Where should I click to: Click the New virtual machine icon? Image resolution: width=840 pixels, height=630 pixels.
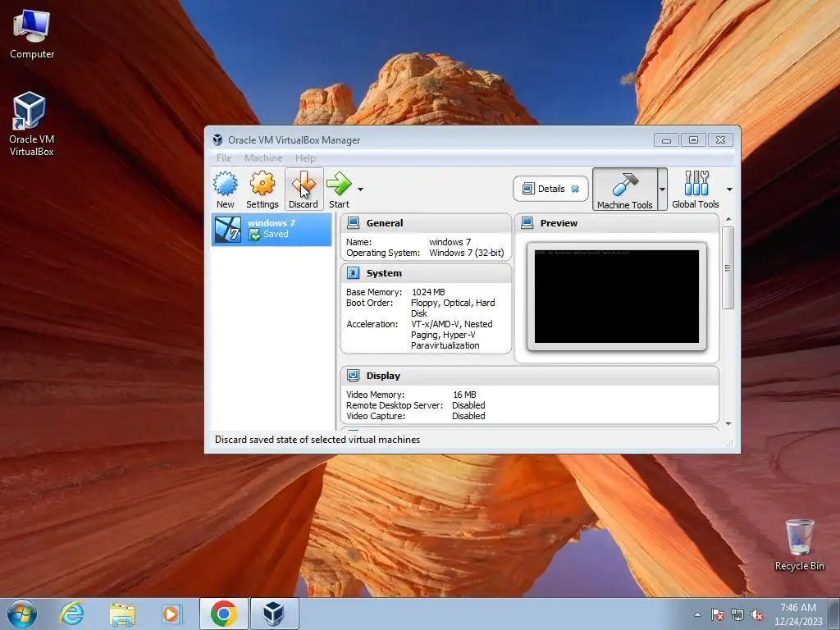(225, 189)
